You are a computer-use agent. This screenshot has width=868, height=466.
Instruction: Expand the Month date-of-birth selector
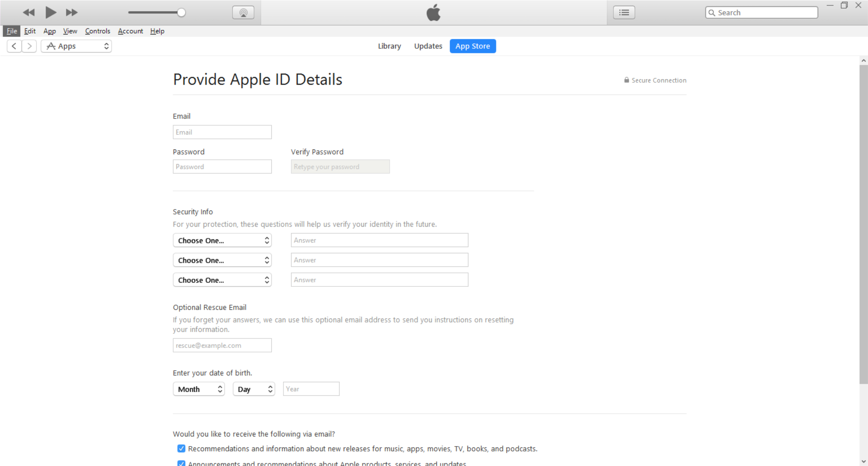point(198,389)
